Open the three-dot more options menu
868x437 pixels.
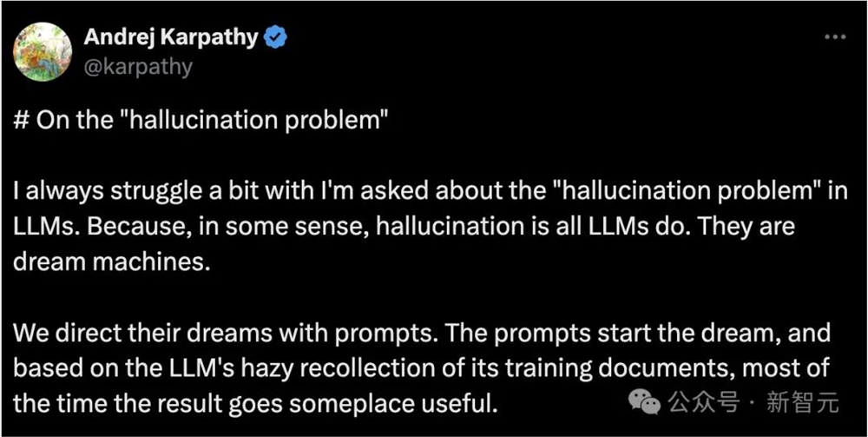point(834,37)
